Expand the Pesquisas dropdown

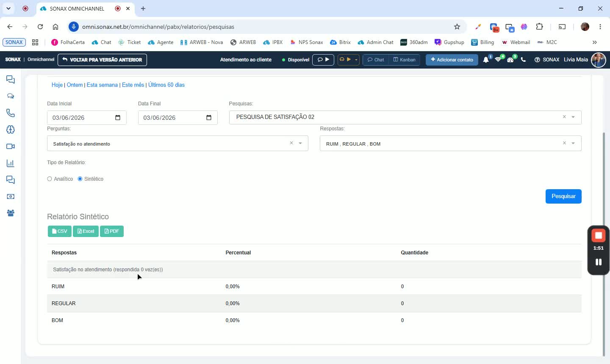pos(573,117)
